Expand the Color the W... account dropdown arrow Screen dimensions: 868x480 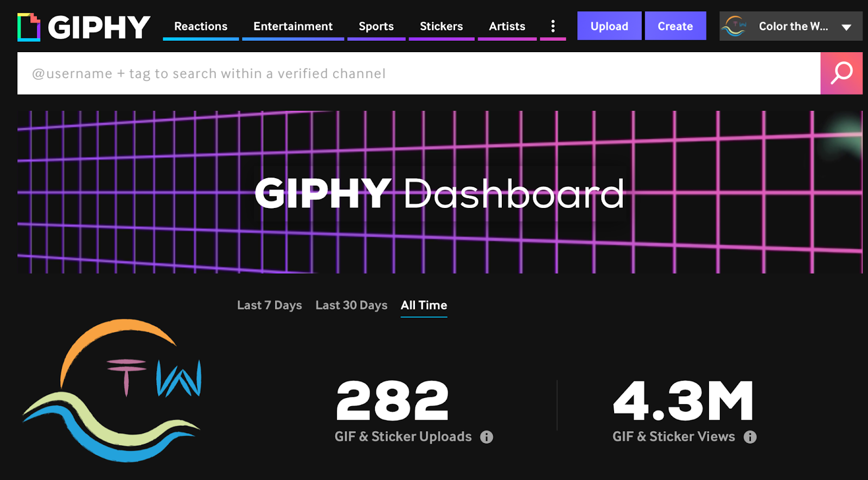tap(846, 27)
